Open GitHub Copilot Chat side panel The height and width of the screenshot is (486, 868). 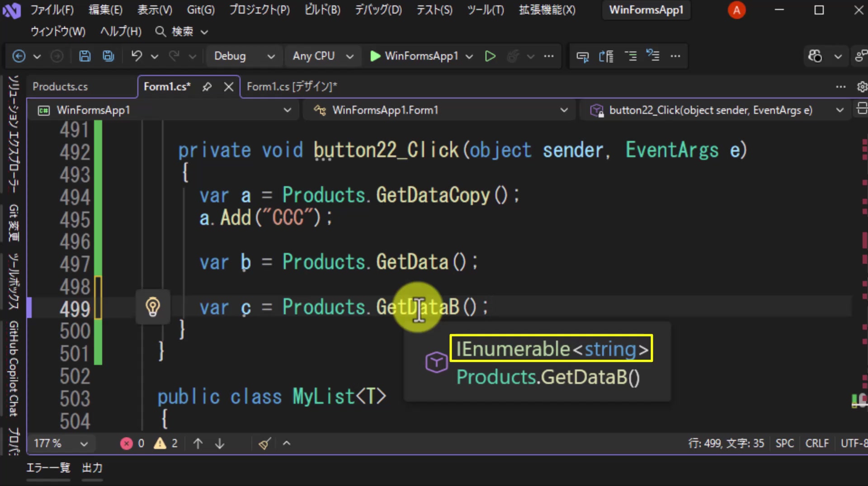pyautogui.click(x=14, y=369)
